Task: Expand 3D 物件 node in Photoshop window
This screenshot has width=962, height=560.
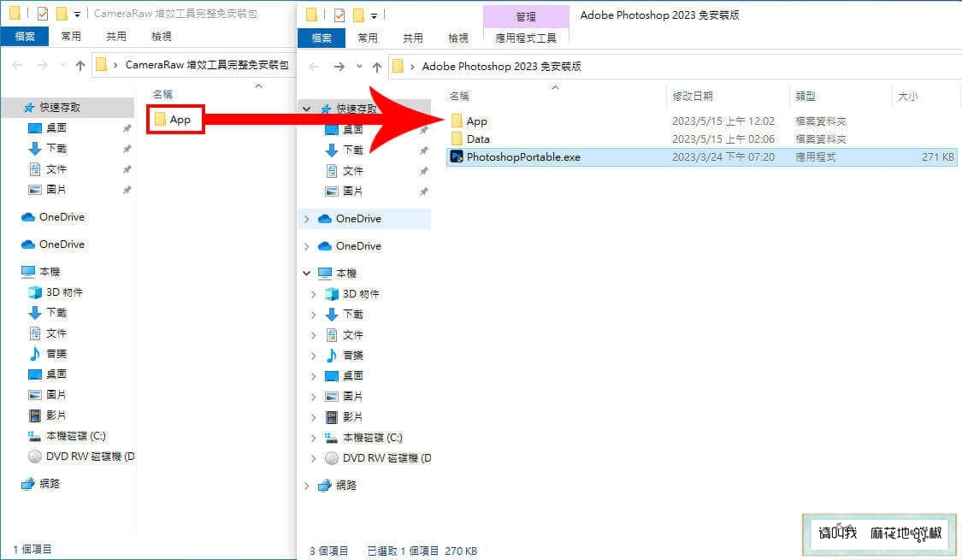Action: pos(314,294)
